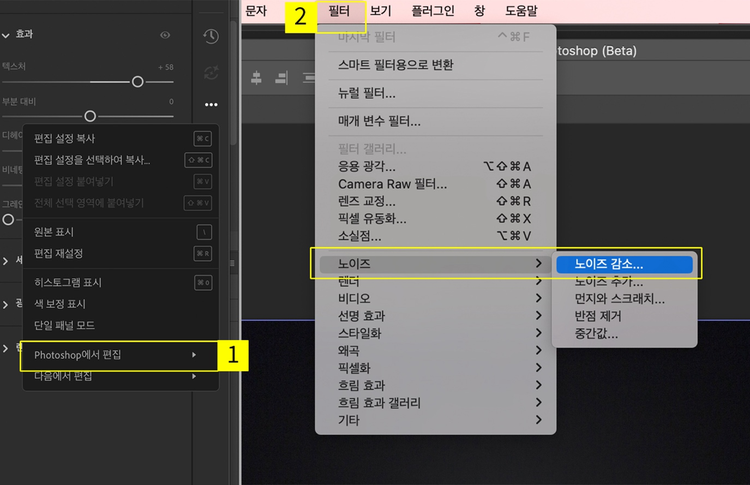Open 다음에서 편집 submenu
The height and width of the screenshot is (485, 750).
tap(121, 377)
